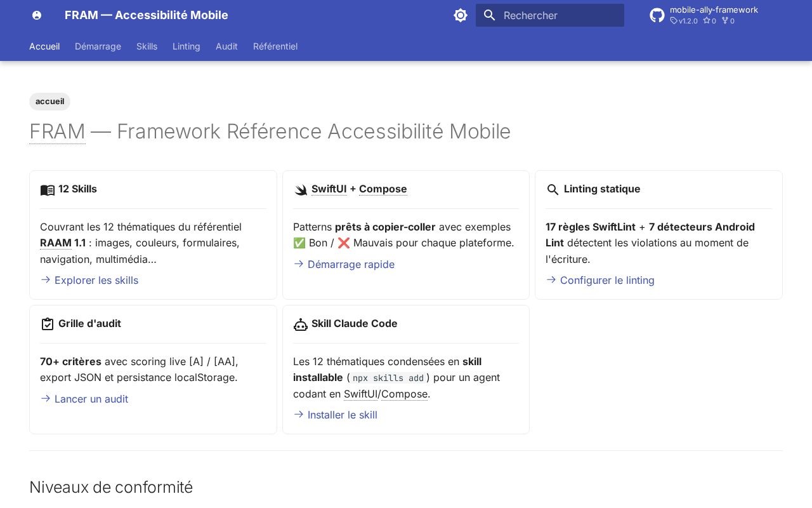Click the arrow icon before Lancer un audit
Viewport: 812px width, 508px height.
coord(46,398)
